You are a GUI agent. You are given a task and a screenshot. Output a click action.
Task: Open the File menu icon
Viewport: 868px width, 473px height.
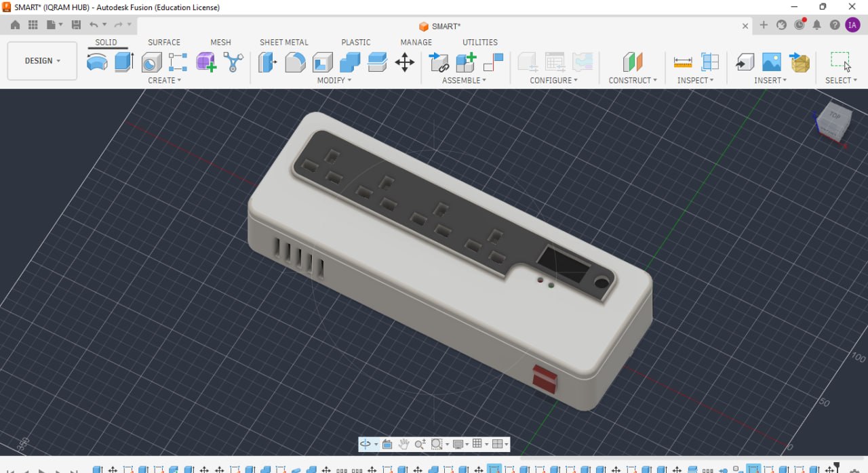[52, 25]
